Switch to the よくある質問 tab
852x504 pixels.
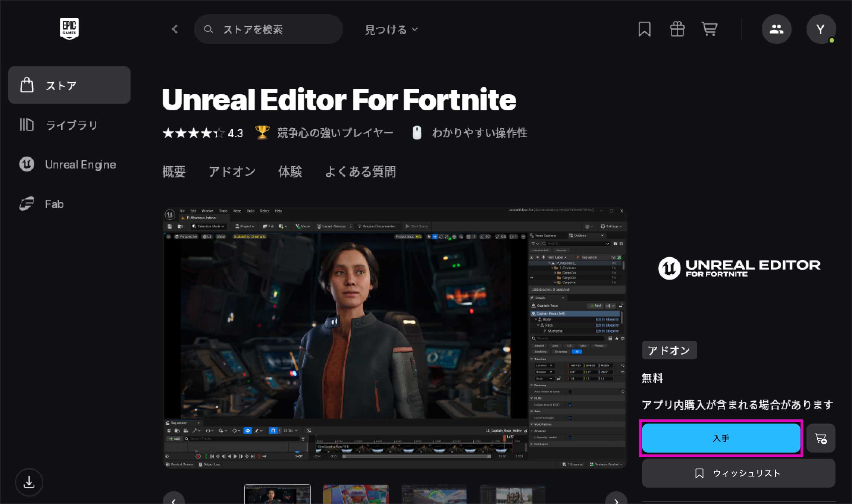tap(360, 171)
